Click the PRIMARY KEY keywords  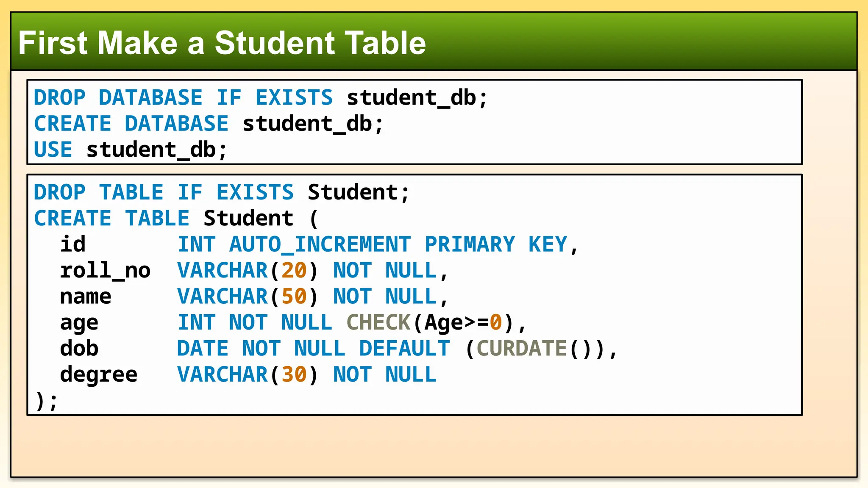point(496,244)
